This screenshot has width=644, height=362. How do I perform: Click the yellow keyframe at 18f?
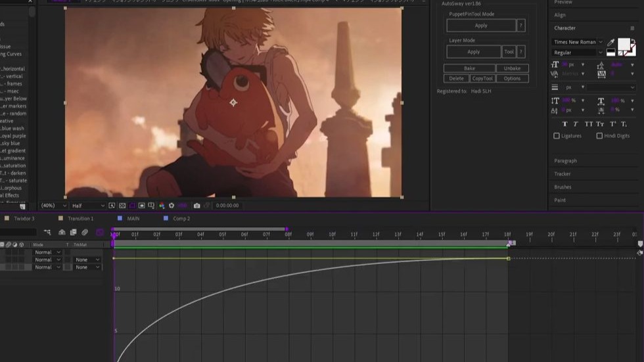coord(509,259)
